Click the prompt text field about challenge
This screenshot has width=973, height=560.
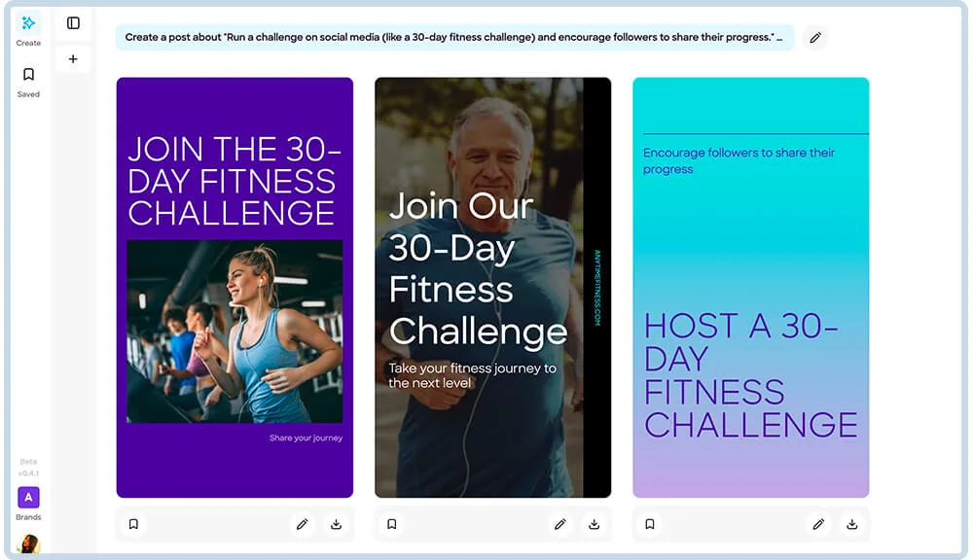click(x=454, y=37)
